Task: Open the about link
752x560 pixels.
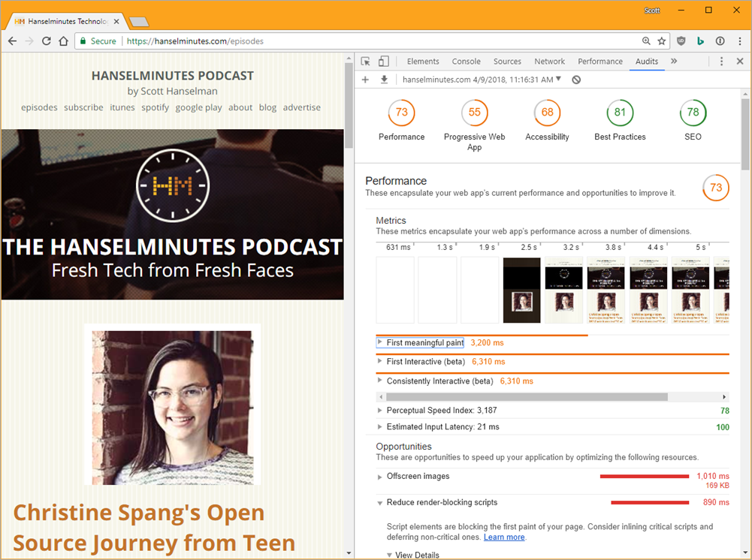Action: tap(240, 107)
